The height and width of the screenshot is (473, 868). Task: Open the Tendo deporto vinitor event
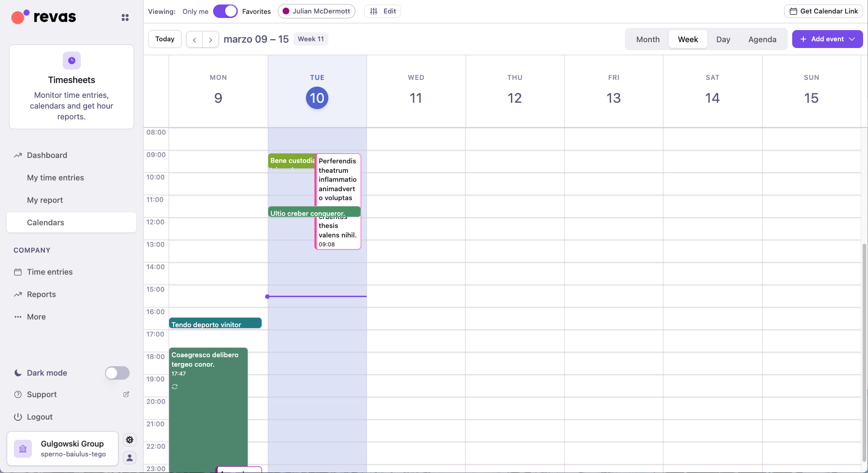[215, 323]
